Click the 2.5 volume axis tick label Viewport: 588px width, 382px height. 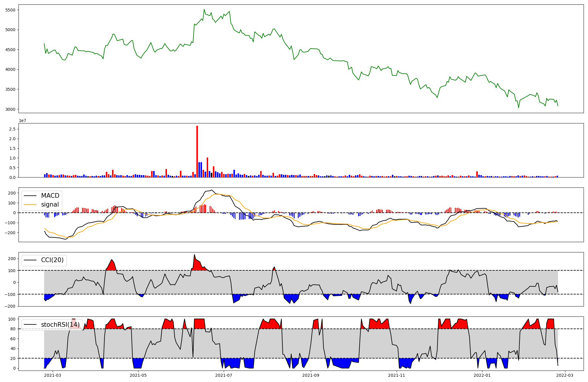point(12,129)
